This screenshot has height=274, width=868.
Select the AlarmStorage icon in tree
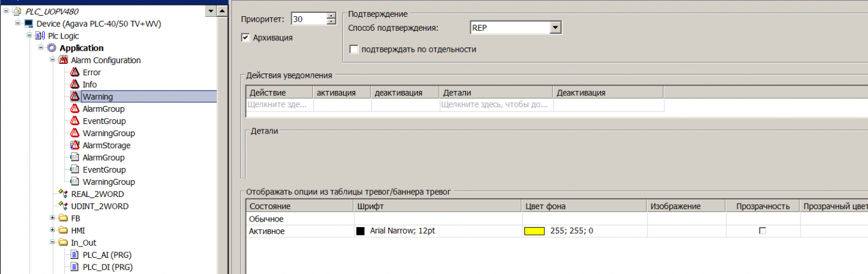point(75,145)
